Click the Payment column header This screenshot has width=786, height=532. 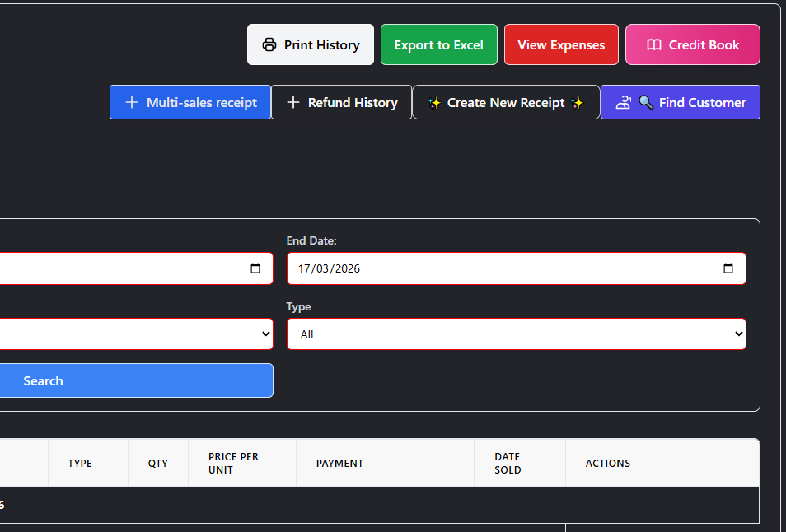pyautogui.click(x=339, y=464)
